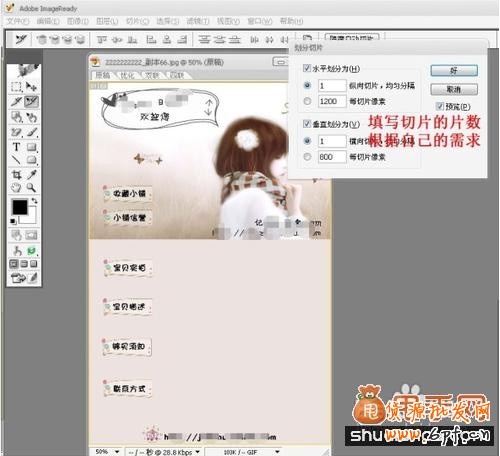The height and width of the screenshot is (456, 500).
Task: Select the Type (T) tool
Action: [16, 147]
